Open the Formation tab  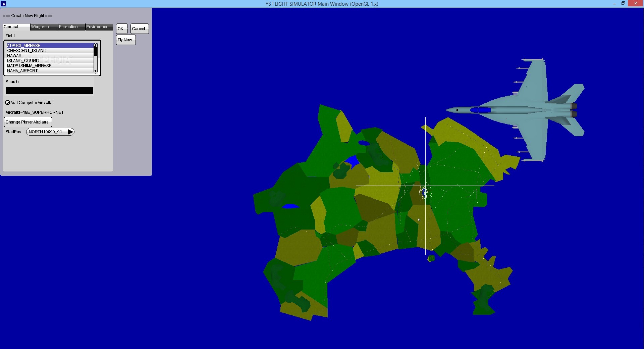(x=71, y=27)
